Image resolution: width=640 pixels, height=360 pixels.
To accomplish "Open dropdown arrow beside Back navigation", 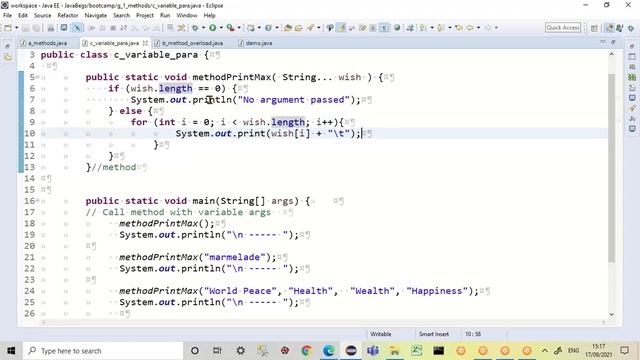I will [x=478, y=28].
